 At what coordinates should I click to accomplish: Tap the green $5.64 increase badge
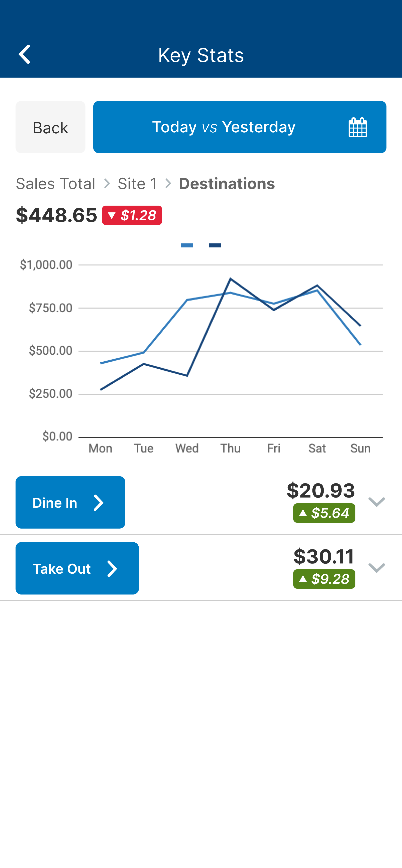click(x=324, y=513)
